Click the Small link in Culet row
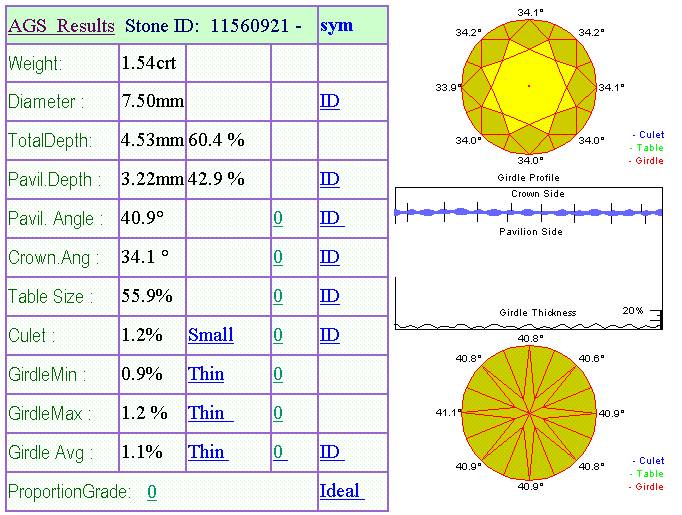The image size is (682, 515). pyautogui.click(x=211, y=335)
